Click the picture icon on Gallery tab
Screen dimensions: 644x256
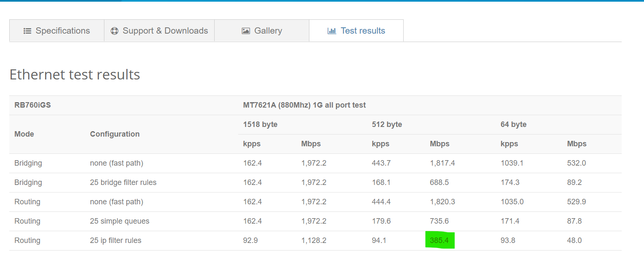tap(246, 31)
